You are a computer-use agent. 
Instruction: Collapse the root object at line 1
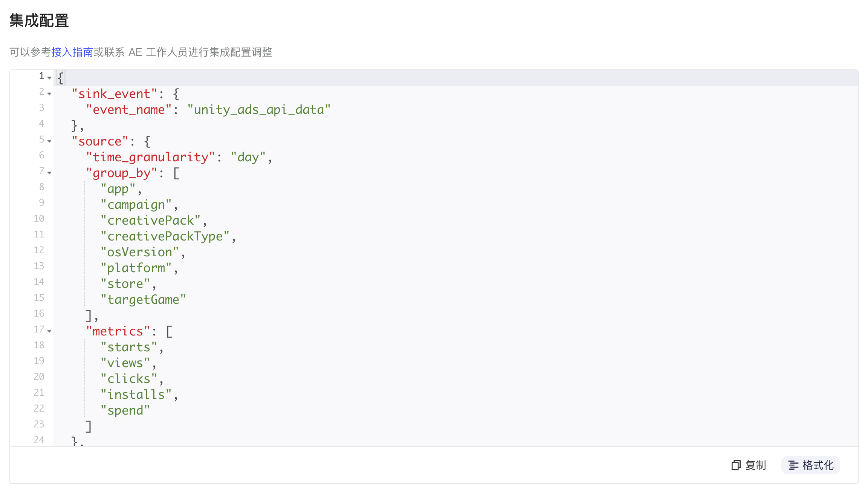point(49,78)
